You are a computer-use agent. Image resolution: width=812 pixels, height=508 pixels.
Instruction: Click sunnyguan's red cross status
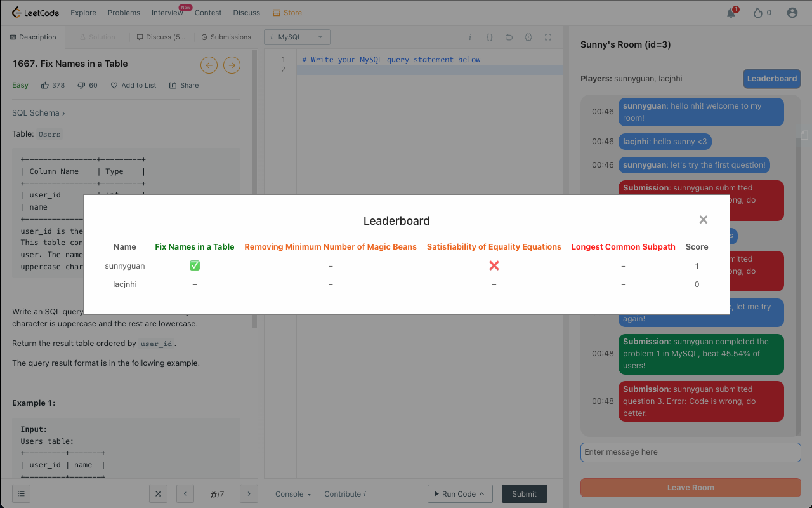pyautogui.click(x=494, y=265)
